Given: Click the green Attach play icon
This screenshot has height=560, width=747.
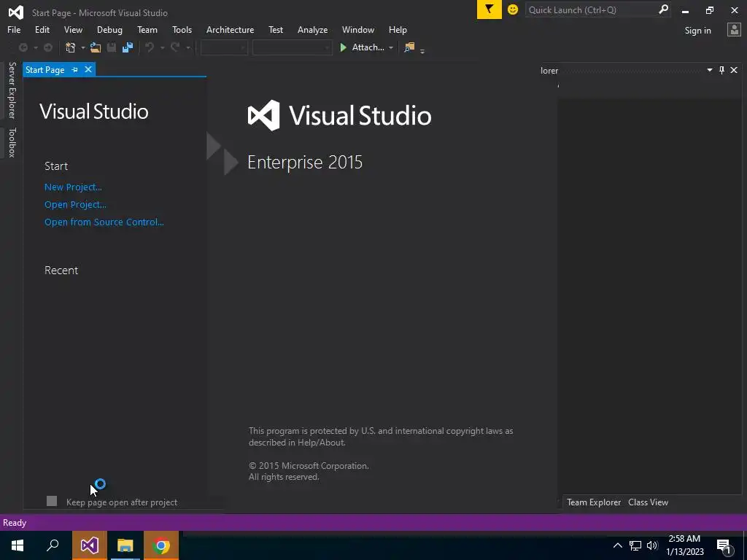Looking at the screenshot, I should (343, 47).
